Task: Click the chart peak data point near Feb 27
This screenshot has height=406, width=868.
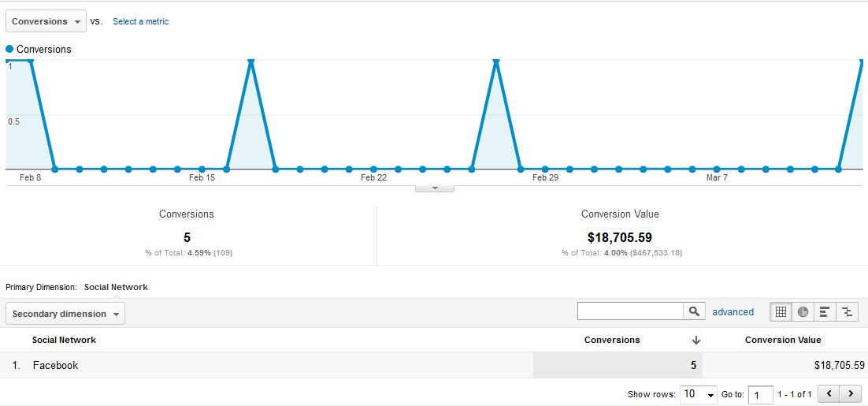Action: tap(496, 61)
